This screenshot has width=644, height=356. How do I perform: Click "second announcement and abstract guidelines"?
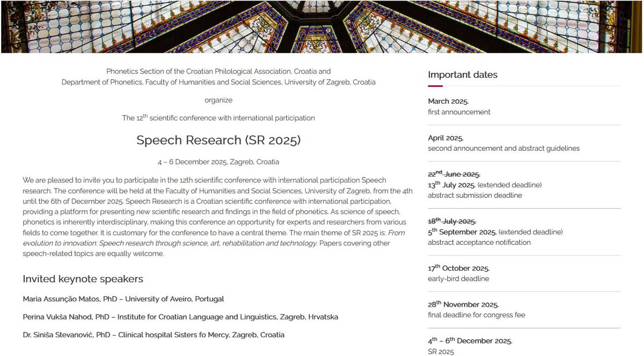pyautogui.click(x=504, y=148)
